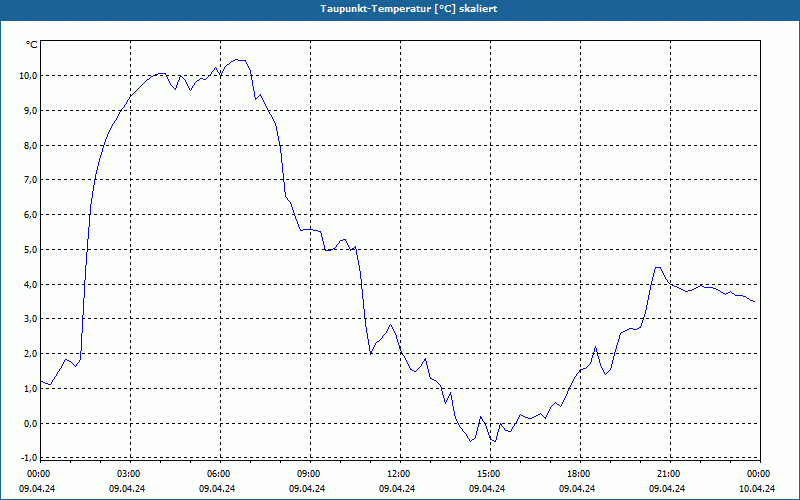This screenshot has width=800, height=500.
Task: Select the 10,0 y-axis label
Action: point(28,76)
